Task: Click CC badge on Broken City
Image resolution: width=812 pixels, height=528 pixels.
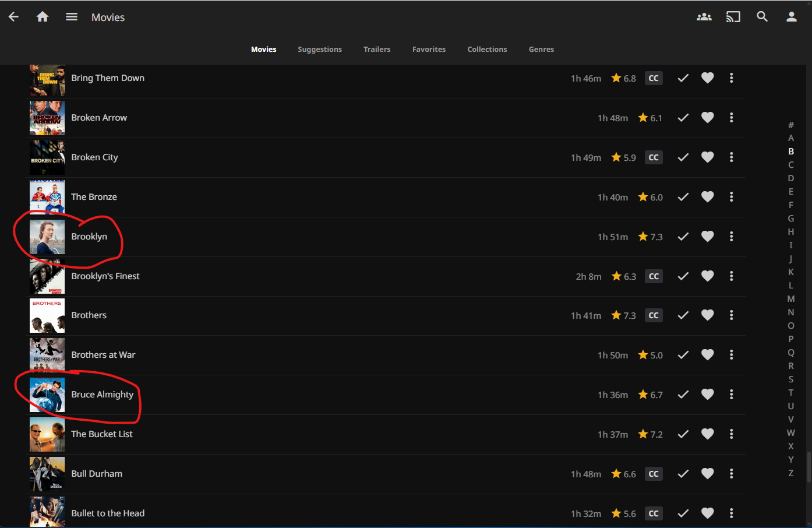Action: point(654,157)
